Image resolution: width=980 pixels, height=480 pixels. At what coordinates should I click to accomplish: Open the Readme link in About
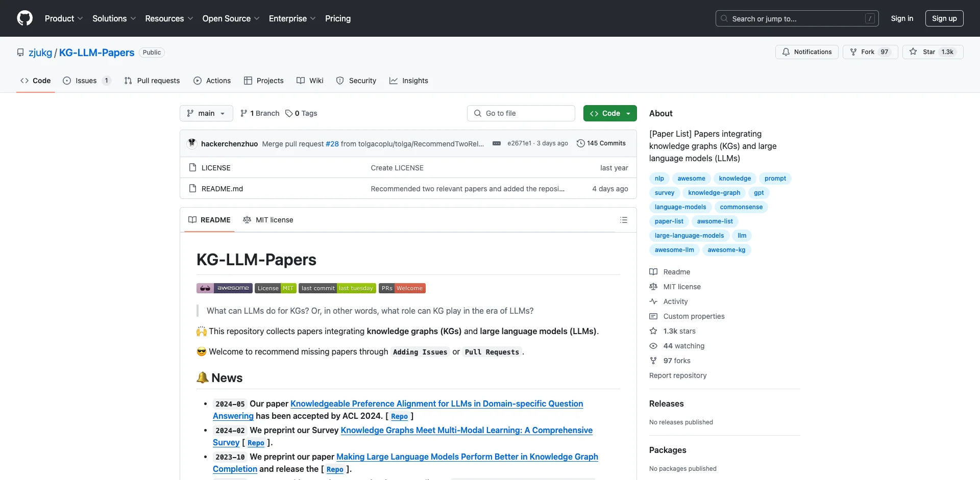coord(670,272)
